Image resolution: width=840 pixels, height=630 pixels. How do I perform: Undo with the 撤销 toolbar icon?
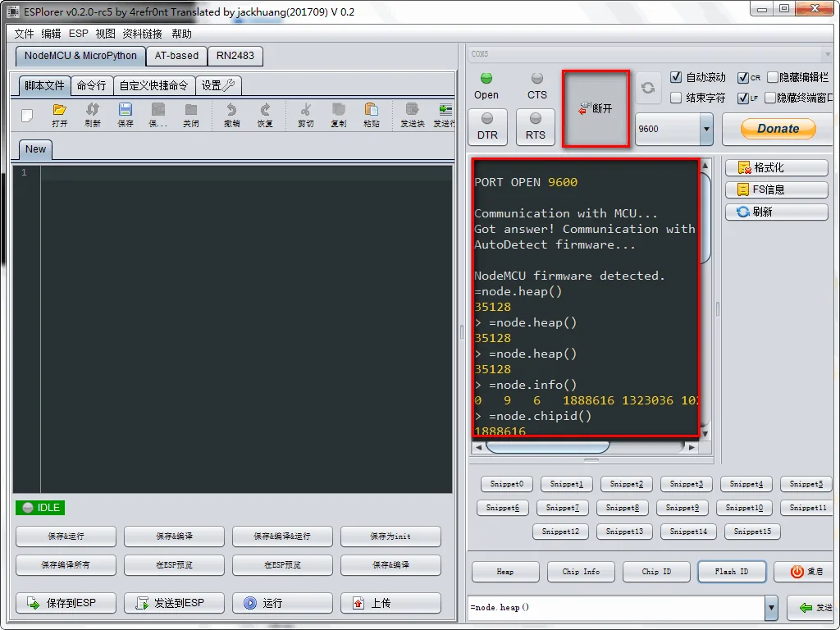pos(231,115)
